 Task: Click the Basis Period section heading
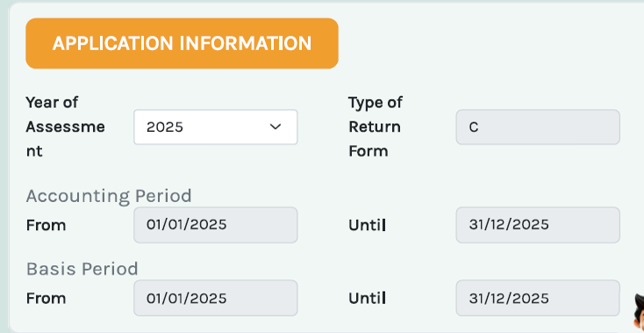point(82,269)
